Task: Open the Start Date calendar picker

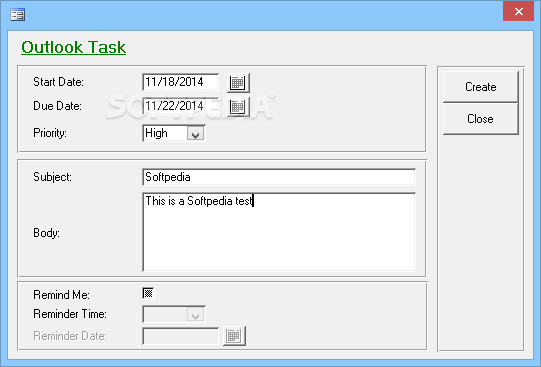Action: pyautogui.click(x=238, y=83)
